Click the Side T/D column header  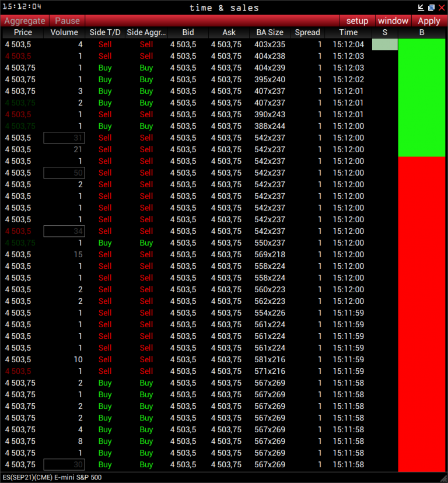pyautogui.click(x=105, y=33)
